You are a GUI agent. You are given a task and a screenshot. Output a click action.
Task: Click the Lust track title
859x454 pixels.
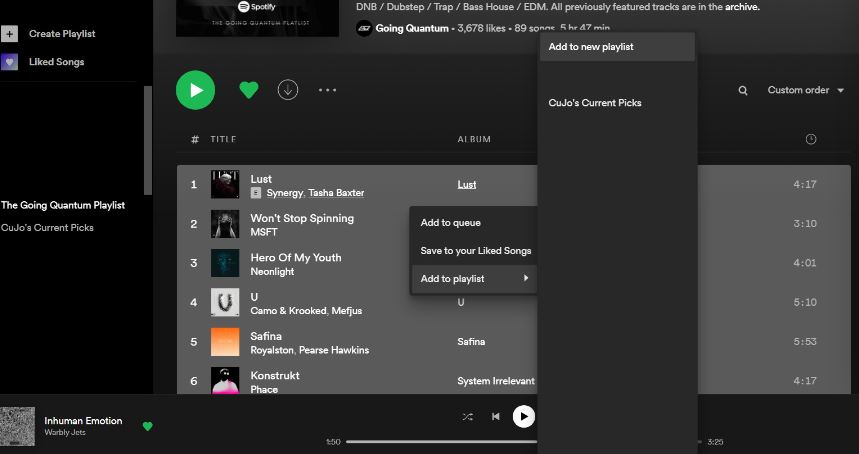click(x=261, y=179)
